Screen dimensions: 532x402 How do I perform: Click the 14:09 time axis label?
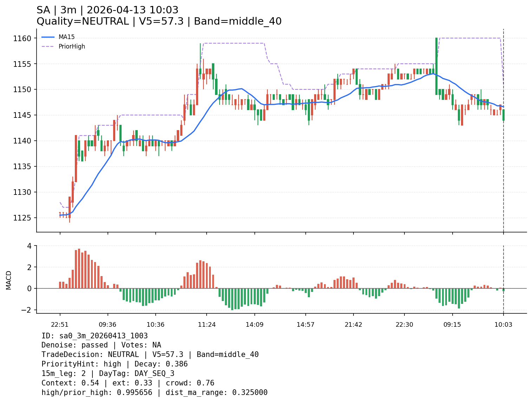pos(254,325)
